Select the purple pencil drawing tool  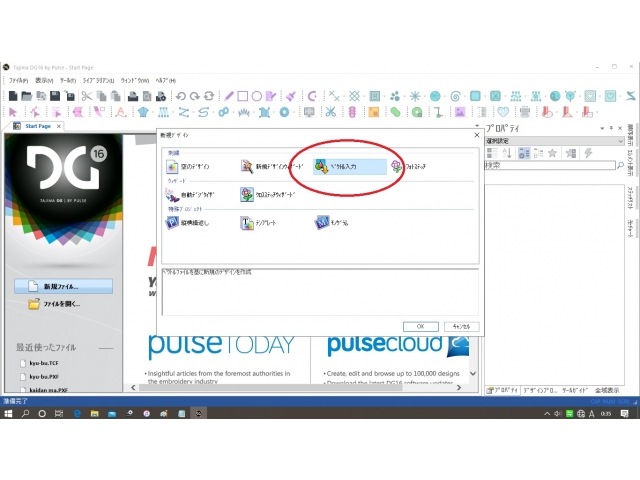point(229,96)
